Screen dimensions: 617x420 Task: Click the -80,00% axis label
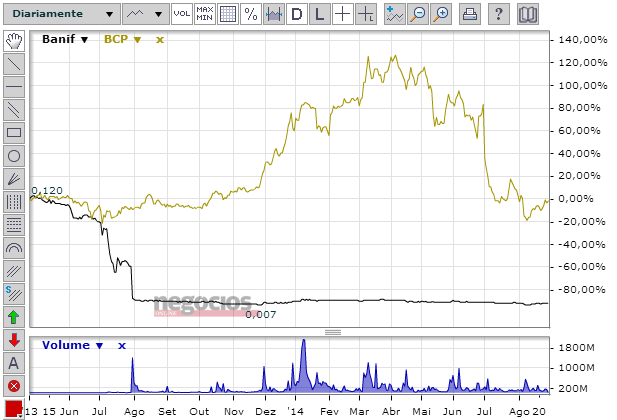click(x=580, y=290)
